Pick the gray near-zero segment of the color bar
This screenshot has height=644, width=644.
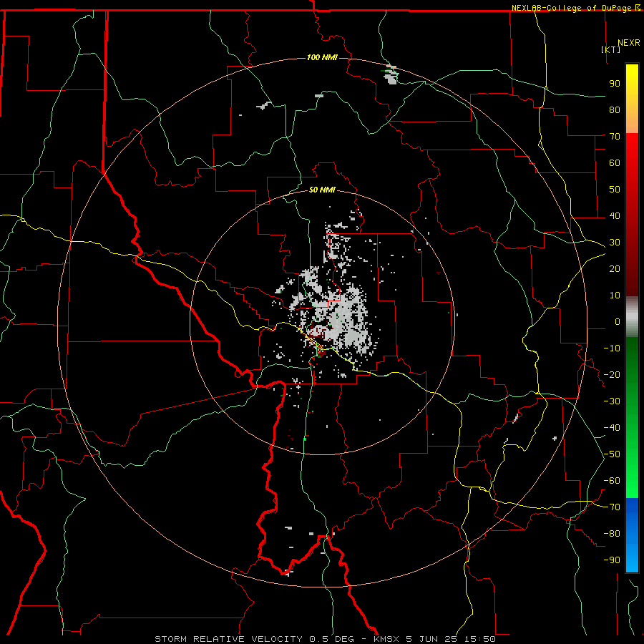[632, 317]
